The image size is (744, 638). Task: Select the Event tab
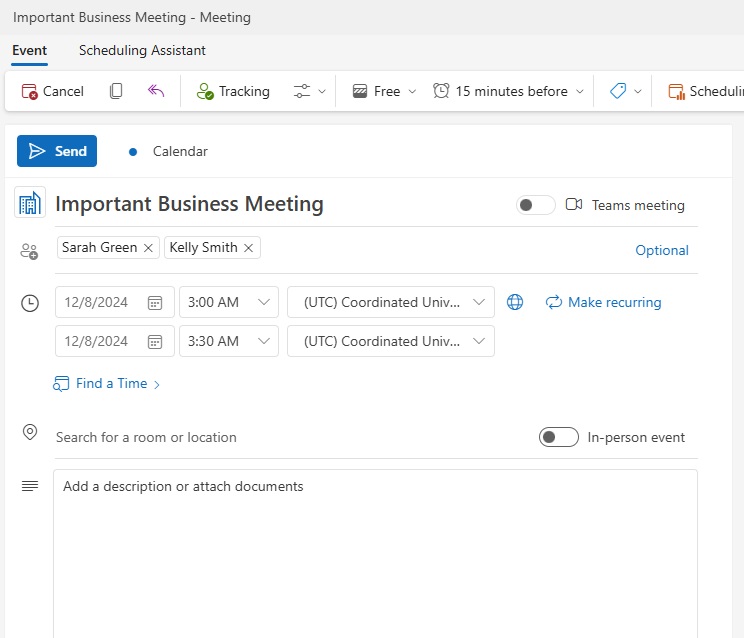click(29, 50)
